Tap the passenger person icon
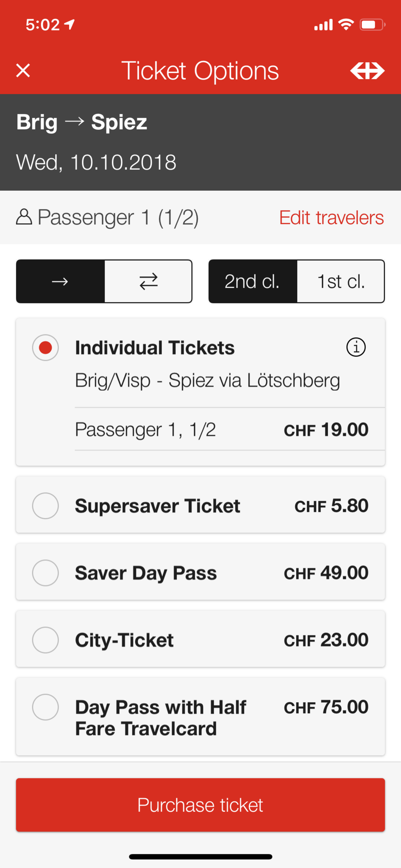401x868 pixels. (24, 217)
